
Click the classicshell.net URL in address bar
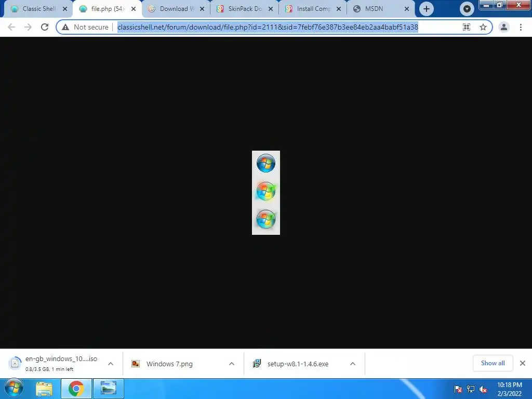coord(268,27)
